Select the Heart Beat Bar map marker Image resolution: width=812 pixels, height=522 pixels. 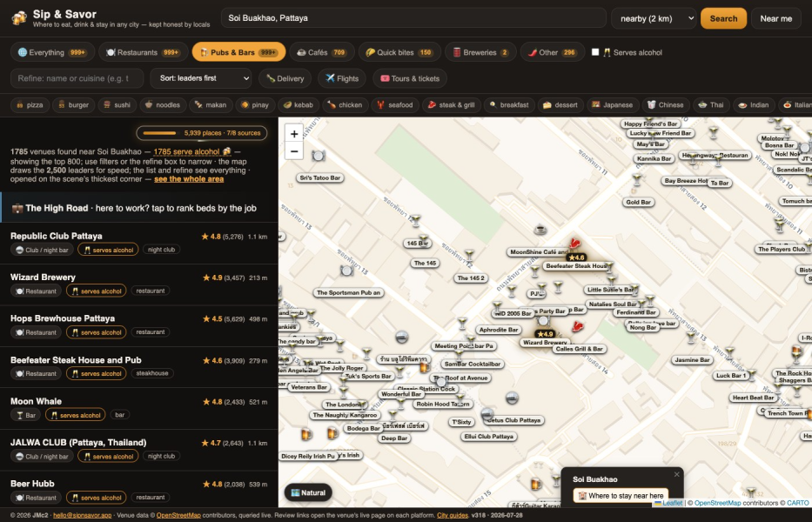coord(753,398)
